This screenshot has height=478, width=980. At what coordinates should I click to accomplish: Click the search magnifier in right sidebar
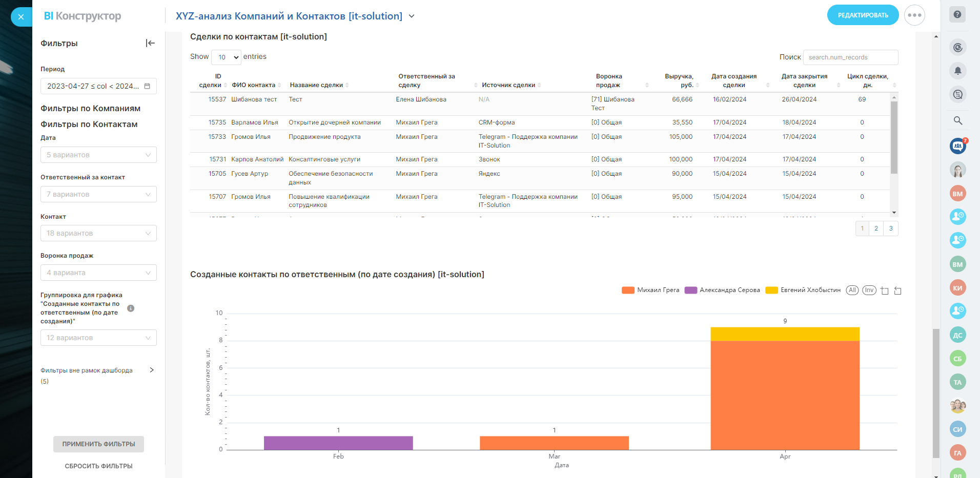pyautogui.click(x=957, y=121)
